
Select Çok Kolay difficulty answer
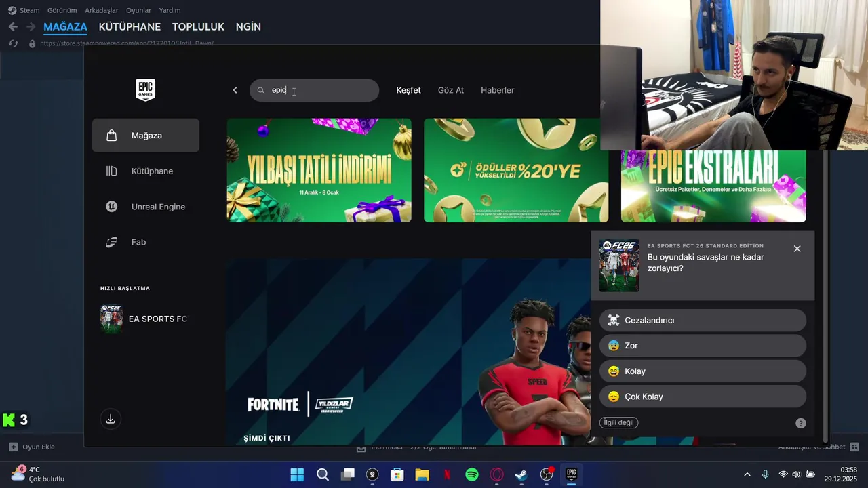pyautogui.click(x=703, y=396)
